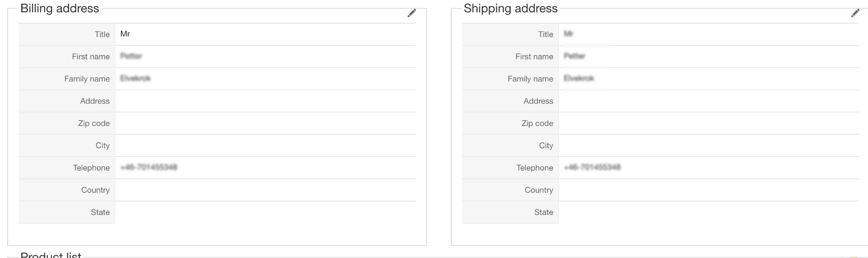
Task: Click the empty shipping Zip code field
Action: point(709,123)
